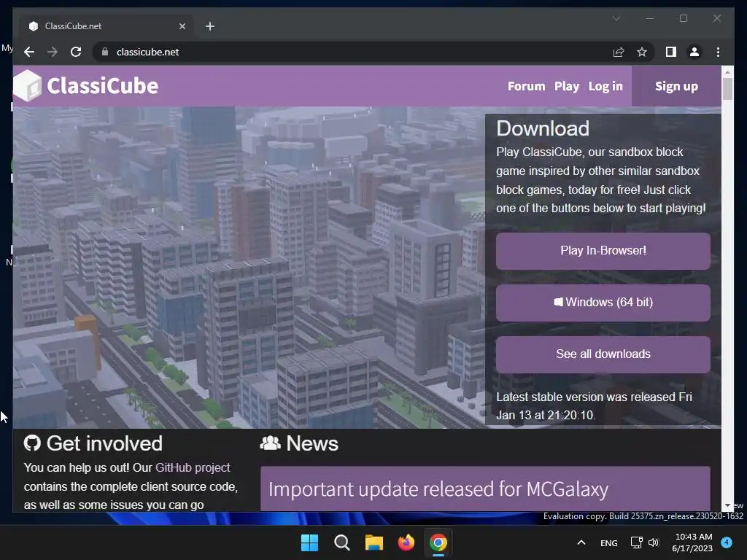Click the scrollbar down arrow
The height and width of the screenshot is (560, 747).
727,505
